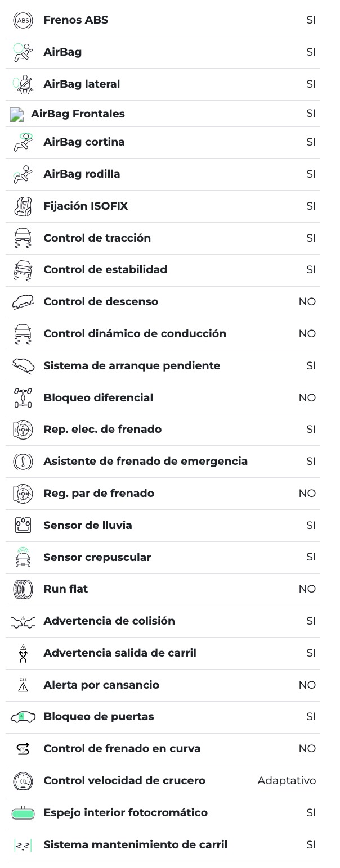The height and width of the screenshot is (868, 340).
Task: Click the NO value for Reg. par de frenado
Action: click(x=307, y=494)
